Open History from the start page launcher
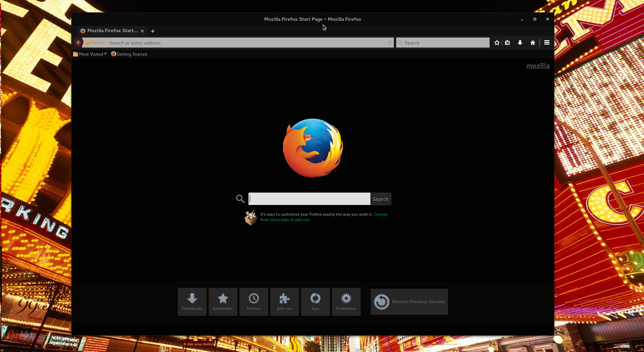Image resolution: width=644 pixels, height=352 pixels. click(x=254, y=302)
